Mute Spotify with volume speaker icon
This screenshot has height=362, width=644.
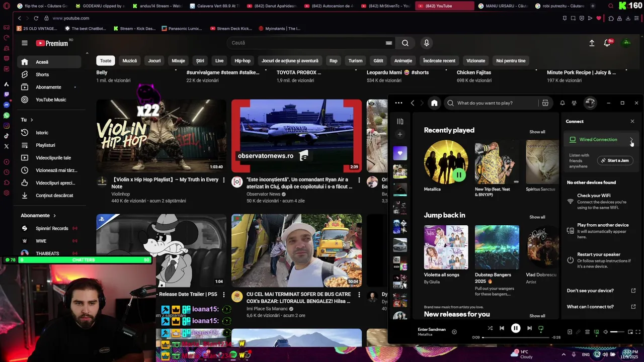coord(606,332)
